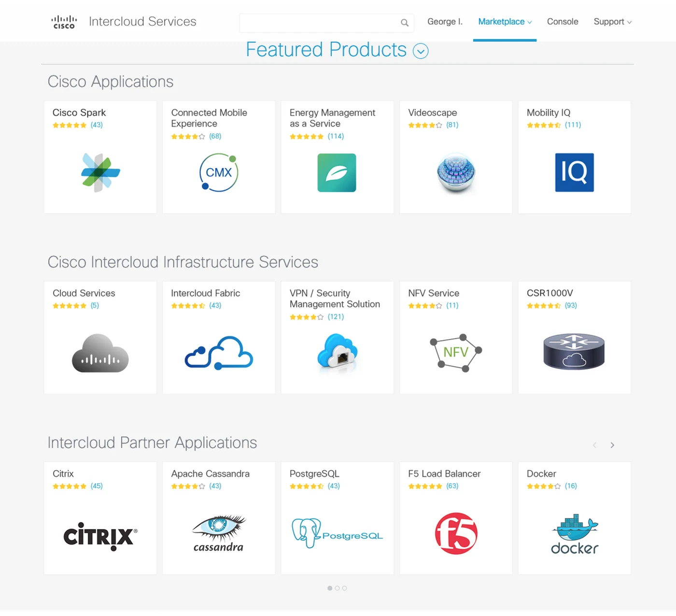676x616 pixels.
Task: View the 93 CSR1000V reviews
Action: pos(571,305)
